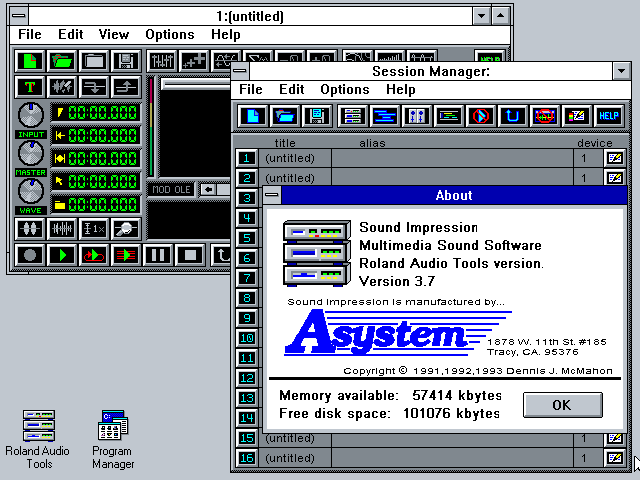Click the stacked rack units icon in Session Manager
This screenshot has width=640, height=480.
pos(353,116)
